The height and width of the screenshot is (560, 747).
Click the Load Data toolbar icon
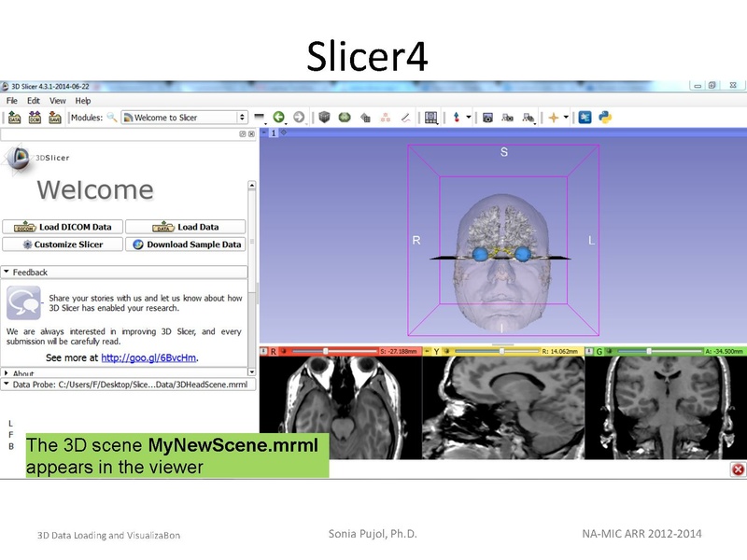(x=14, y=118)
